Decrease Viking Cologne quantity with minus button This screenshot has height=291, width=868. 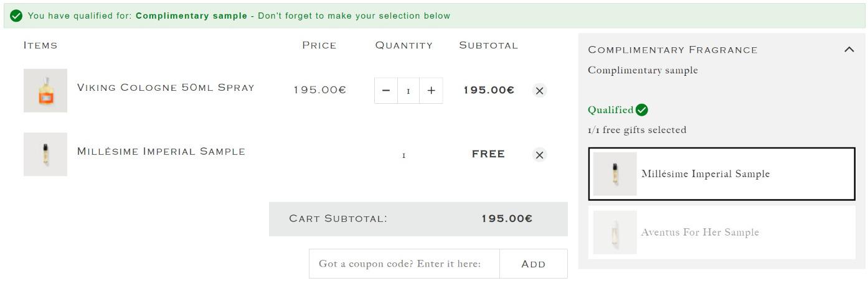(x=385, y=91)
